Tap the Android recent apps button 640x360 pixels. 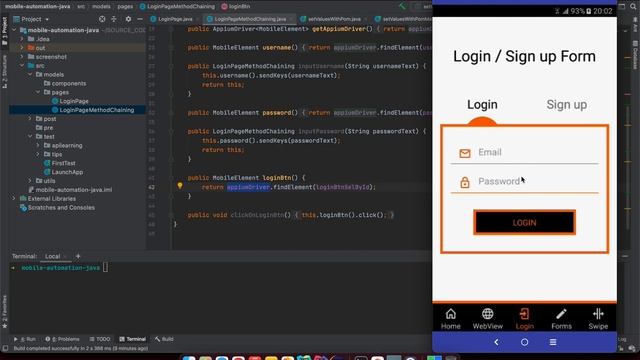[x=553, y=342]
